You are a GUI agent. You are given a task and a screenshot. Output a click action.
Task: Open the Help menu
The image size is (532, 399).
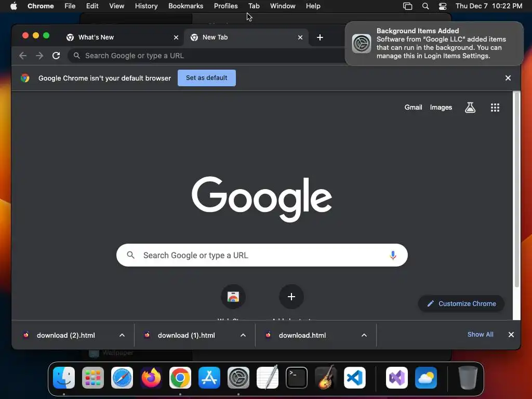(x=313, y=6)
